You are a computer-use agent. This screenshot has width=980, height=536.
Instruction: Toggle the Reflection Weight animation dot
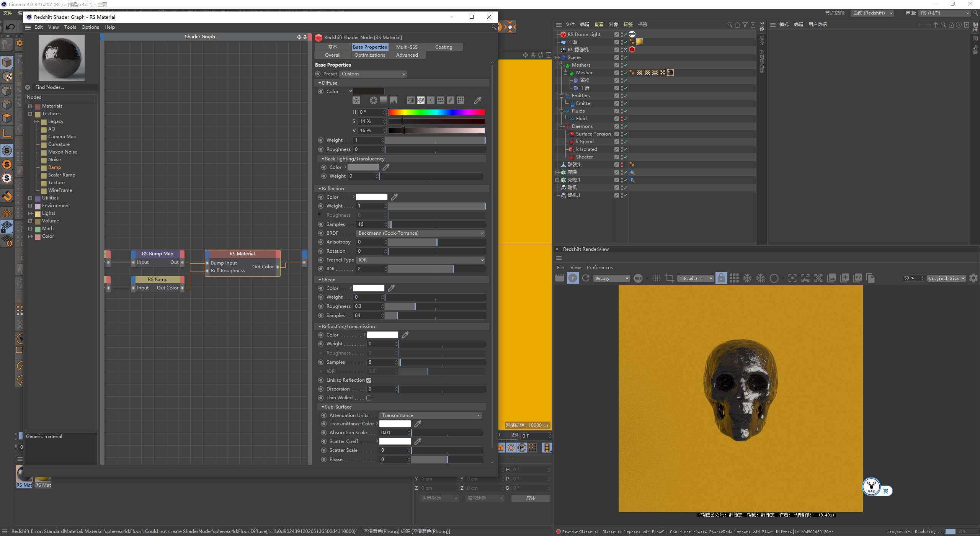(x=321, y=206)
